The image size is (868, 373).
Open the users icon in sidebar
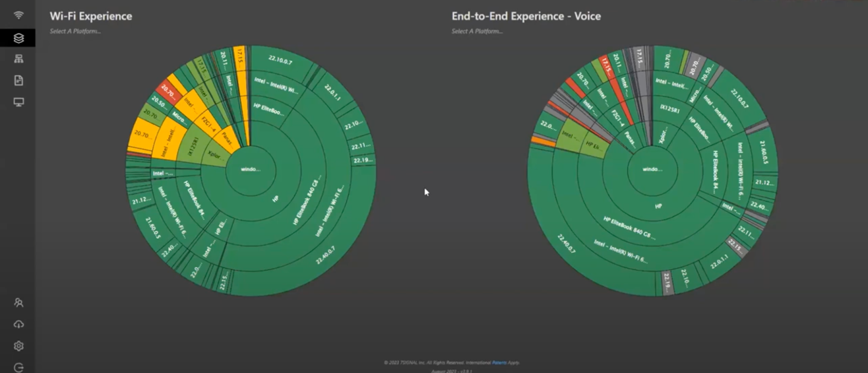(18, 303)
